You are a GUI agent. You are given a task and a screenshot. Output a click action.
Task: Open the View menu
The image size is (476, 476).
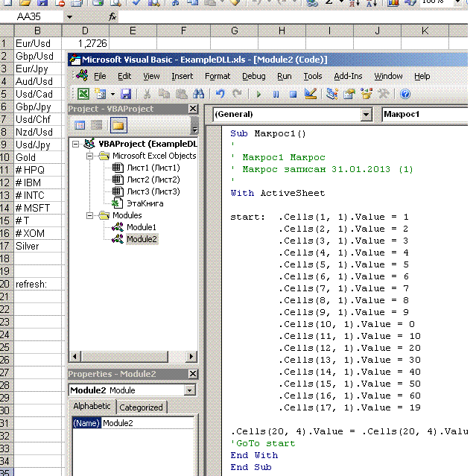pos(151,76)
